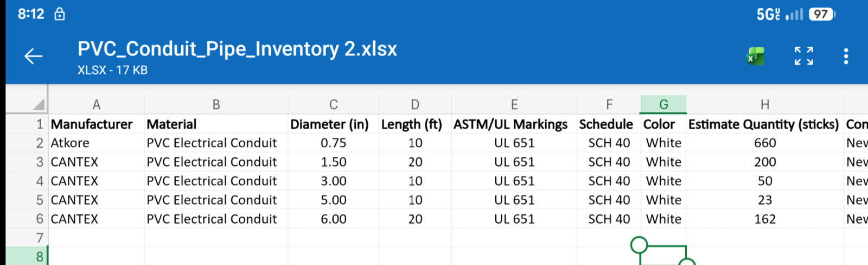Image resolution: width=868 pixels, height=265 pixels.
Task: Select column H header
Action: (x=764, y=104)
